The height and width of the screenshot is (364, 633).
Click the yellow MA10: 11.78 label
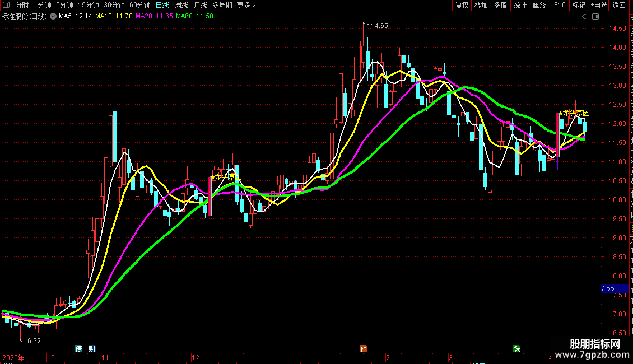pos(114,16)
